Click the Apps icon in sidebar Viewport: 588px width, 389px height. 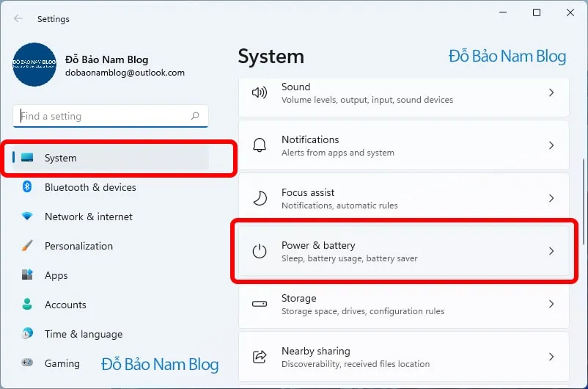pos(27,275)
